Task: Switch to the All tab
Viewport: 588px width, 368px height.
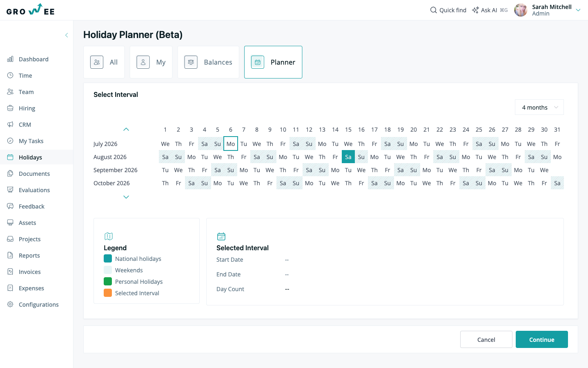Action: point(104,62)
